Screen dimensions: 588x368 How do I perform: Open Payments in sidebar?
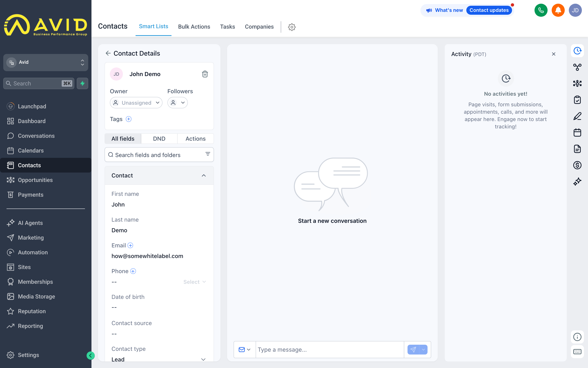pos(46,195)
